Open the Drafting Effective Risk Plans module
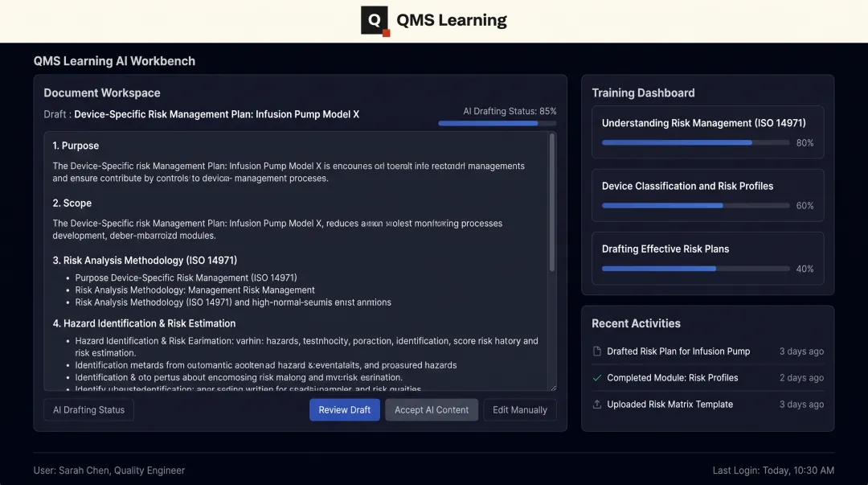Image resolution: width=868 pixels, height=485 pixels. click(707, 258)
